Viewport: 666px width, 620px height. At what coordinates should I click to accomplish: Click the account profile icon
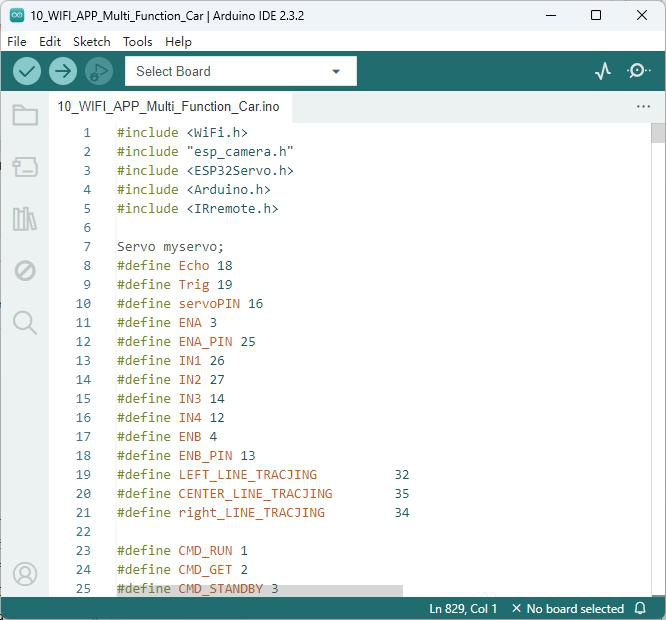[25, 574]
